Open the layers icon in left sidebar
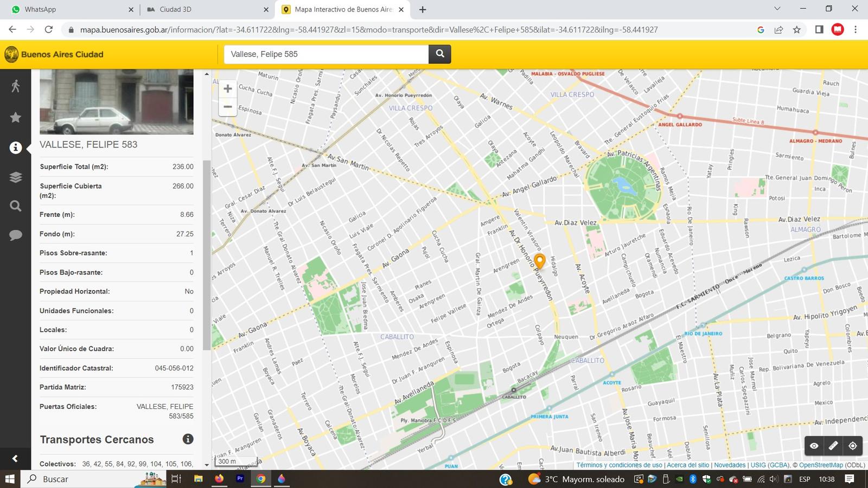This screenshot has width=868, height=488. click(x=16, y=177)
